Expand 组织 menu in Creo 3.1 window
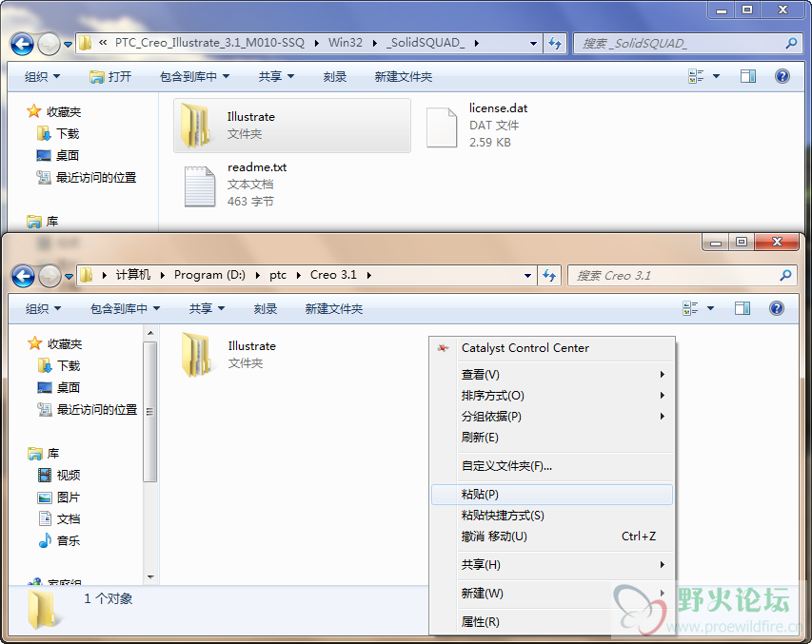812x644 pixels. (44, 308)
